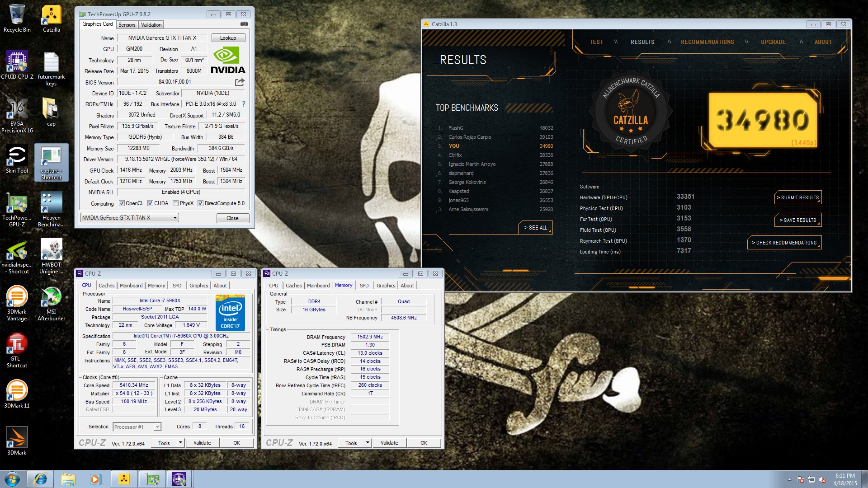Toggle CUDA checkbox in GPU-Z
868x488 pixels.
click(x=150, y=203)
